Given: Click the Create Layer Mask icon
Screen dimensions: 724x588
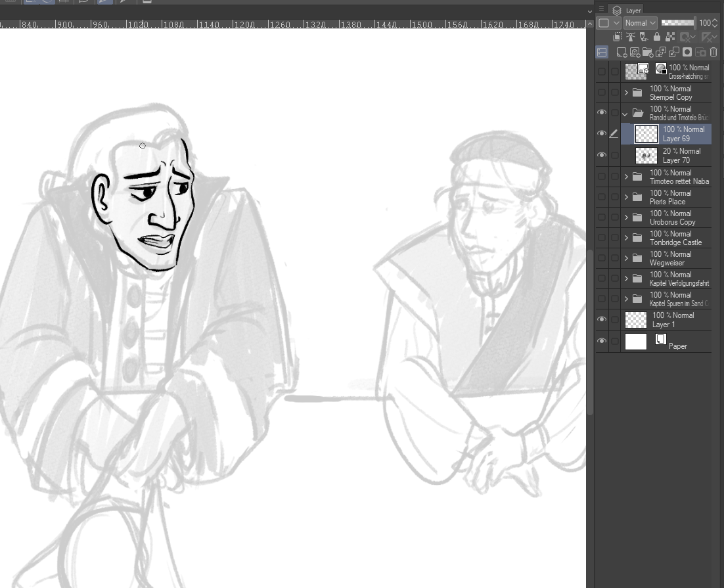Looking at the screenshot, I should coord(687,53).
